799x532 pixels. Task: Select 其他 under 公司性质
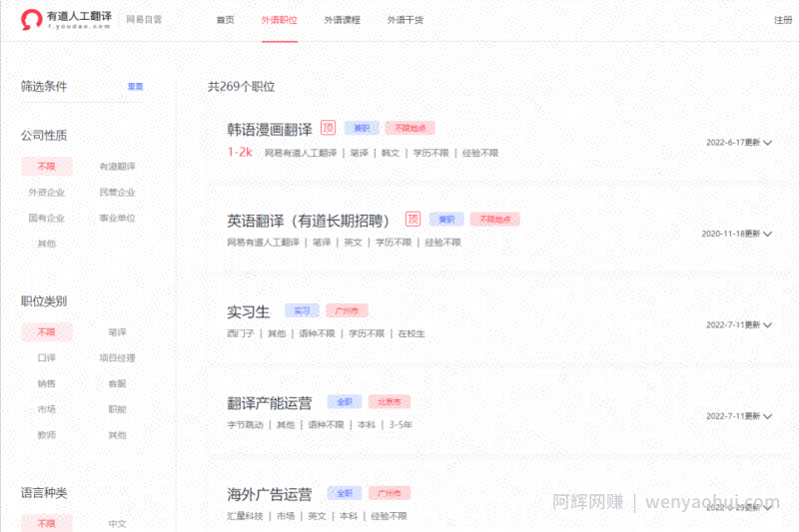[47, 244]
